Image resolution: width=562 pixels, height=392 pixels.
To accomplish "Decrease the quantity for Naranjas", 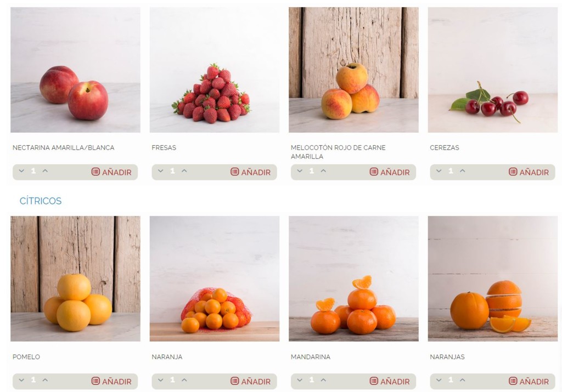I will tap(439, 380).
